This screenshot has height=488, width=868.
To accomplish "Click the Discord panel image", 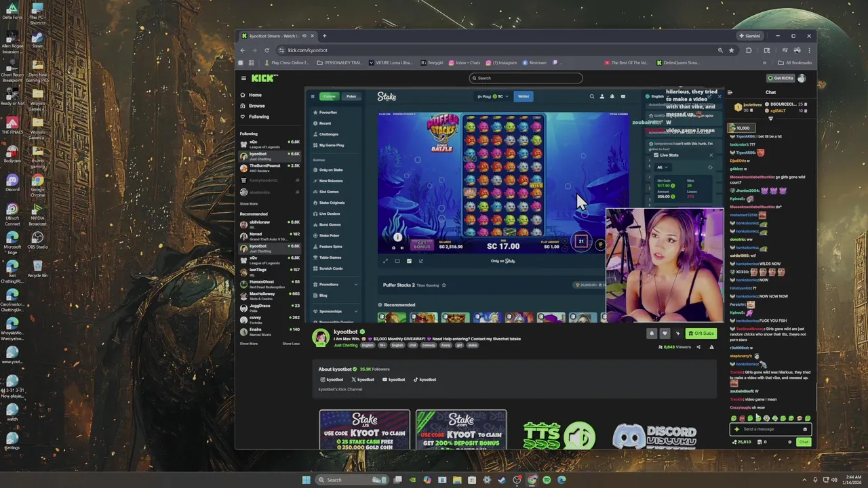I will pos(655,436).
